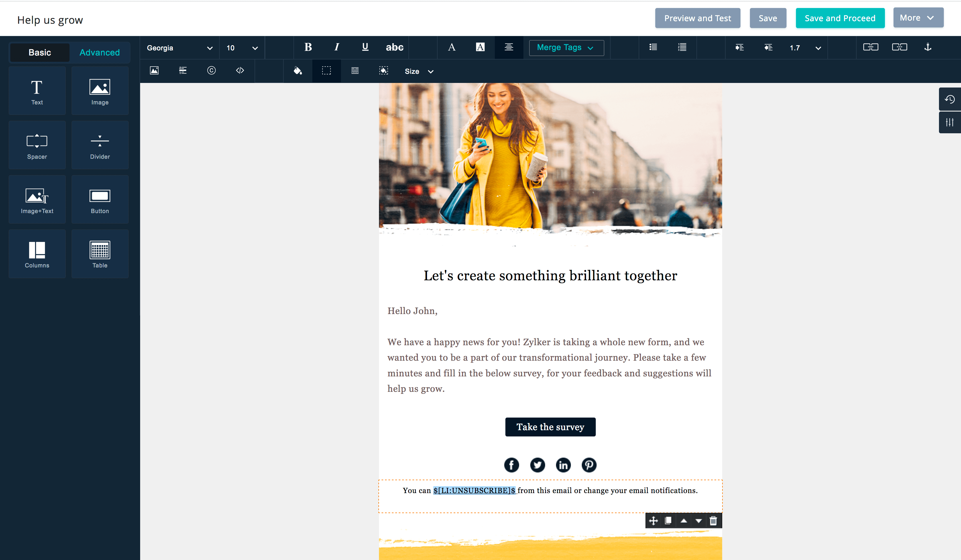Open the Size dropdown
Screen dimensions: 961x560
click(x=419, y=71)
